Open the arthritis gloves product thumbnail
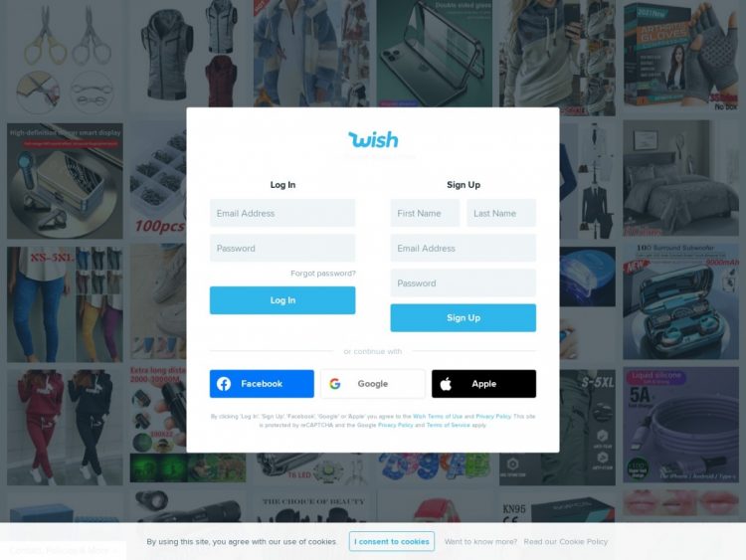This screenshot has height=560, width=746. [680, 57]
